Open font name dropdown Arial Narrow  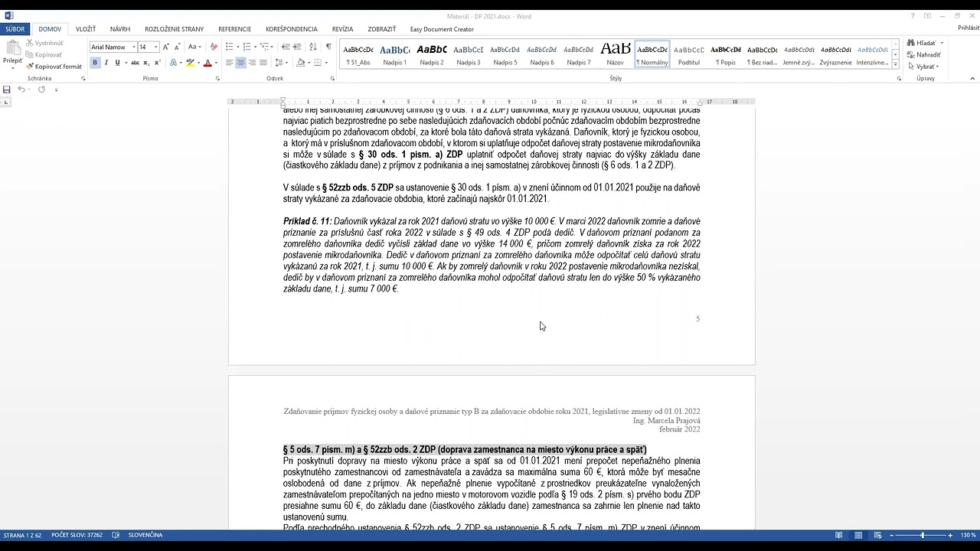pyautogui.click(x=134, y=47)
